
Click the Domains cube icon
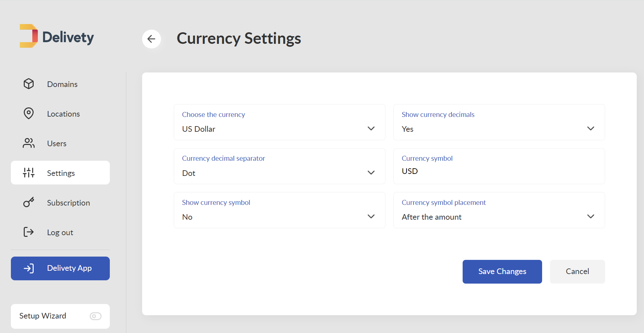(29, 84)
